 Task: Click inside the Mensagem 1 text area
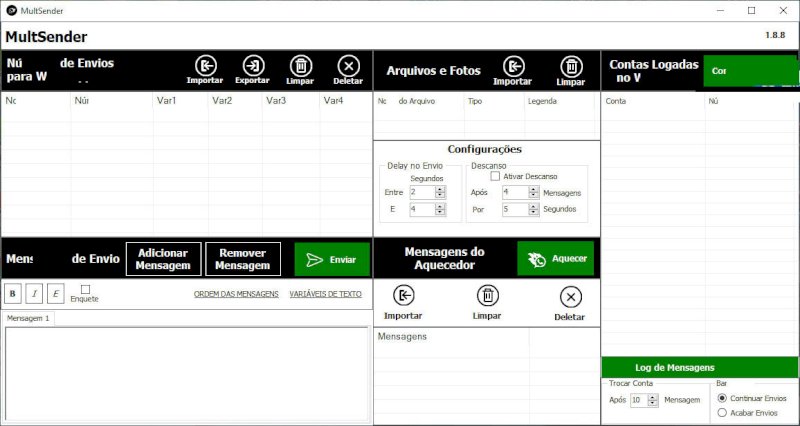pos(187,373)
